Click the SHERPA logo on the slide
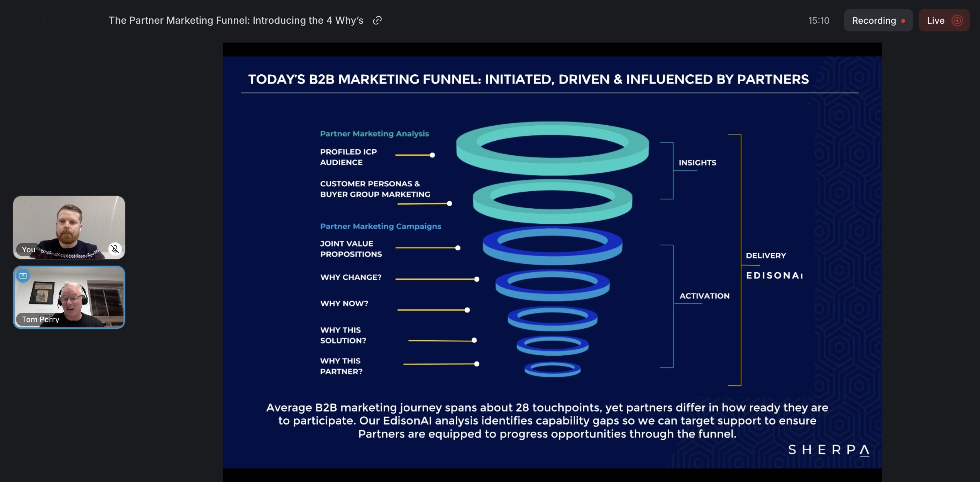The height and width of the screenshot is (482, 980). point(829,450)
